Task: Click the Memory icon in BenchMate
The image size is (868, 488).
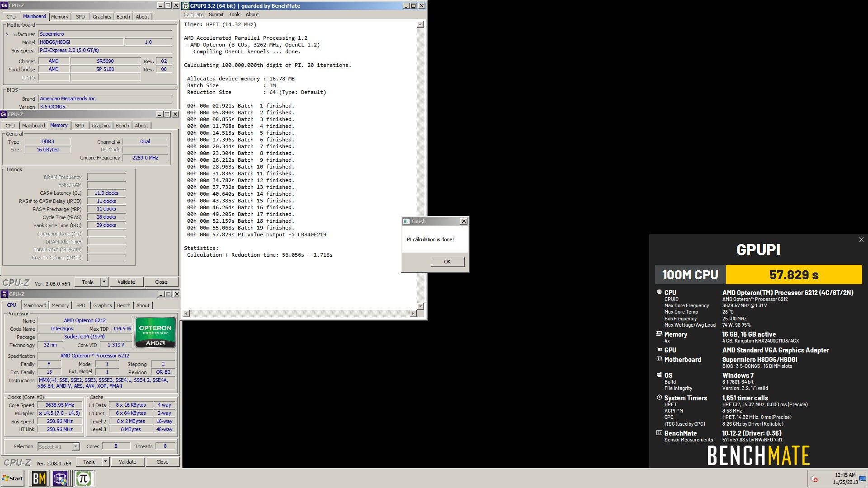Action: coord(659,334)
